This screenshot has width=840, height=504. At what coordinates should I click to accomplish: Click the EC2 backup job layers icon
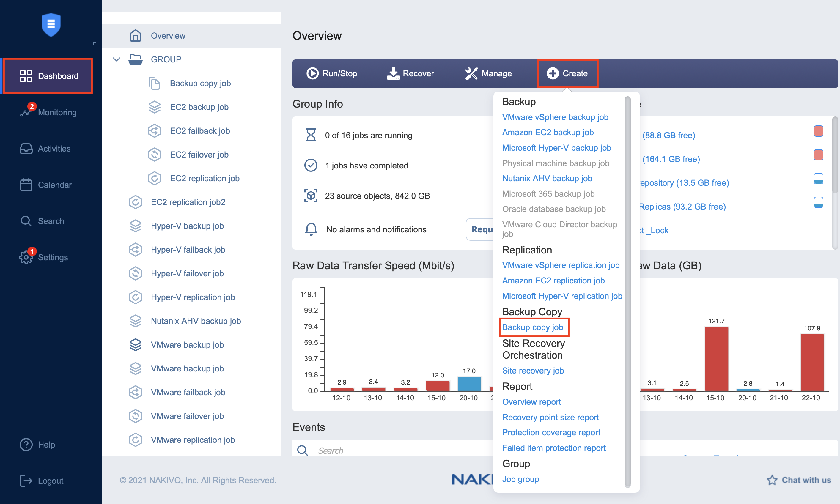(154, 107)
